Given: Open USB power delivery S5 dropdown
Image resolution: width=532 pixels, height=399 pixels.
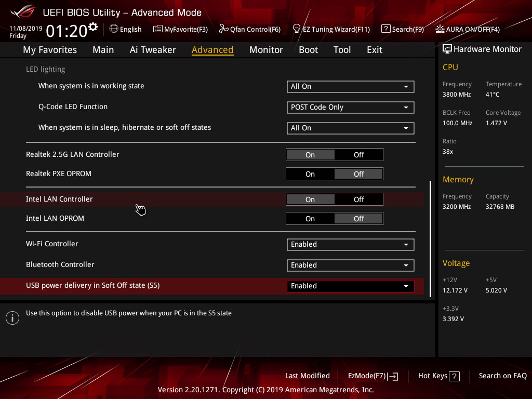Looking at the screenshot, I should (x=351, y=286).
